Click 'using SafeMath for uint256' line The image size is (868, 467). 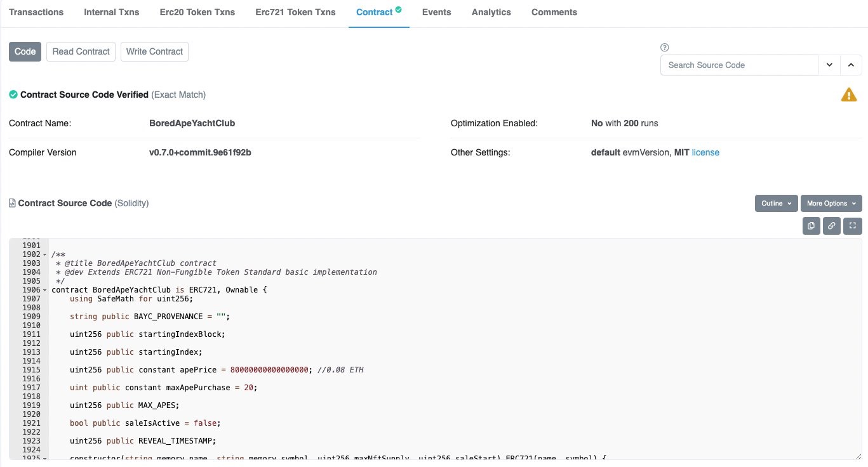pos(131,299)
